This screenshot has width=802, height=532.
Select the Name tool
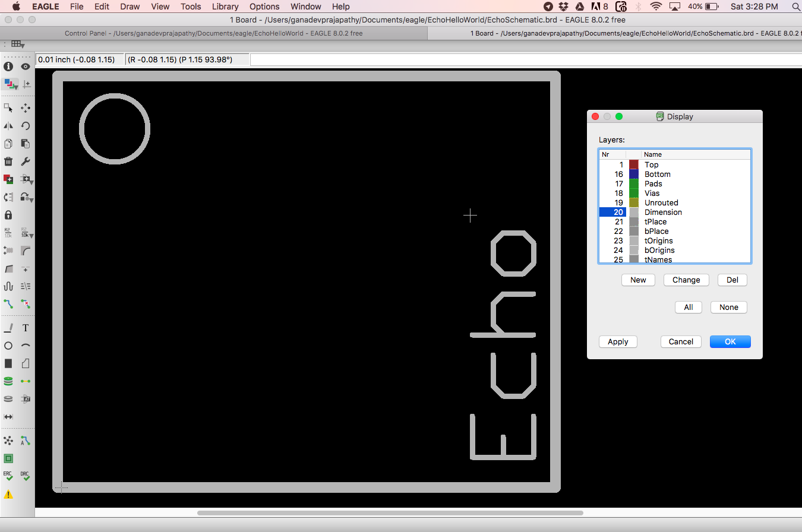click(8, 233)
